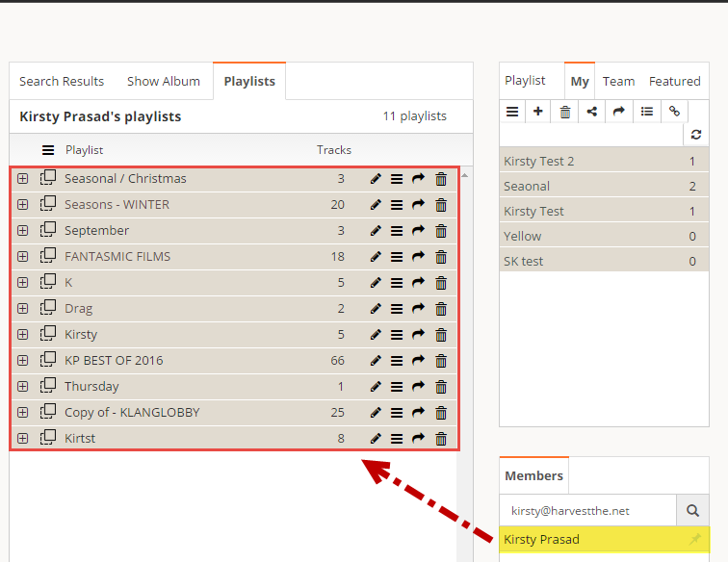Open the Team playlists tab
Image resolution: width=728 pixels, height=562 pixels.
[x=618, y=81]
